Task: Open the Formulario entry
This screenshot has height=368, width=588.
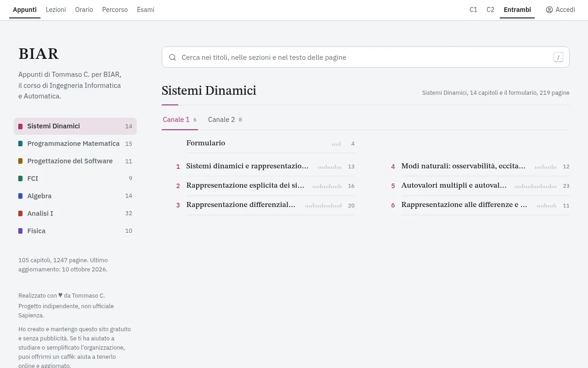Action: coord(270,144)
